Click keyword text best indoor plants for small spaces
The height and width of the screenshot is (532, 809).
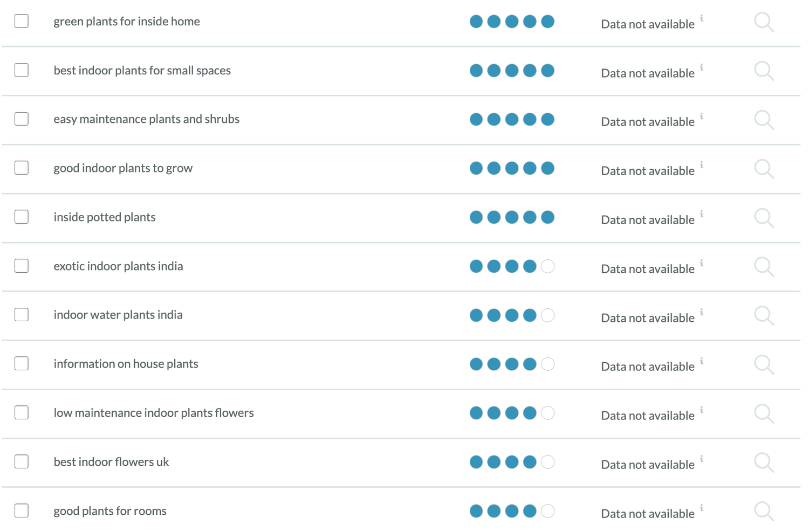(x=142, y=71)
